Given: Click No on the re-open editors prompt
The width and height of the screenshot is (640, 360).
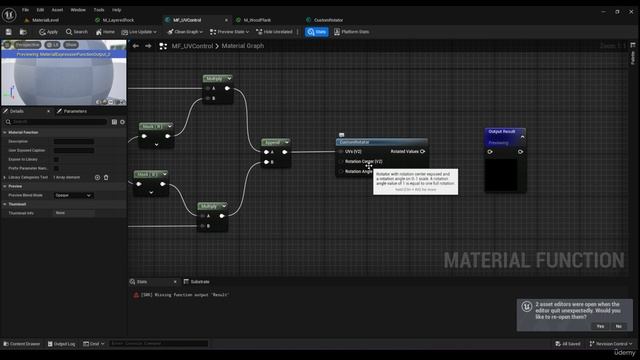Looking at the screenshot, I should [x=619, y=326].
